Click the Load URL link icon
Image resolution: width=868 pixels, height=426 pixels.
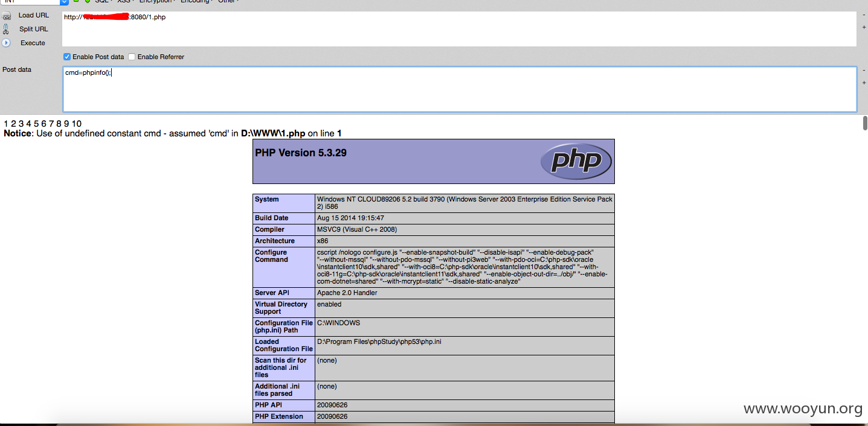6,16
